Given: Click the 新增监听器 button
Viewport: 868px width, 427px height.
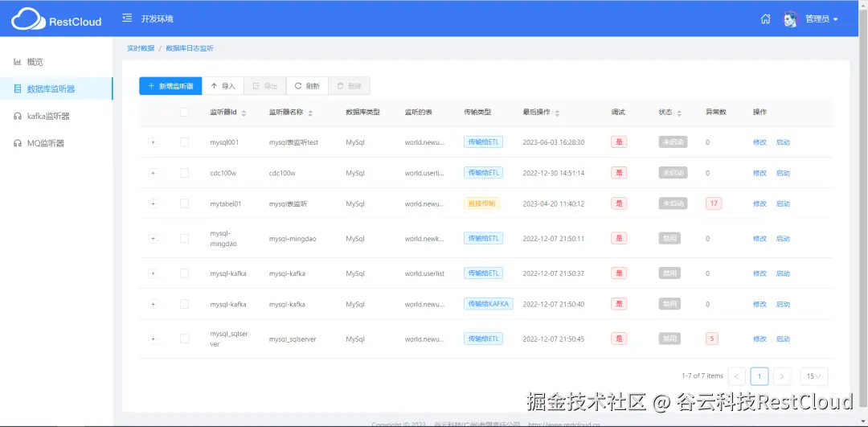Looking at the screenshot, I should coord(170,86).
